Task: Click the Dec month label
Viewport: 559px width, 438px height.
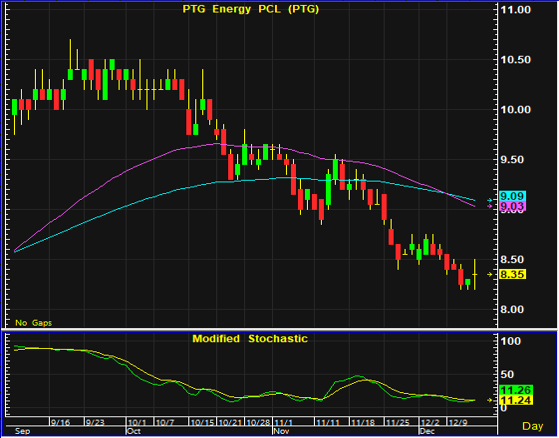Action: (427, 431)
